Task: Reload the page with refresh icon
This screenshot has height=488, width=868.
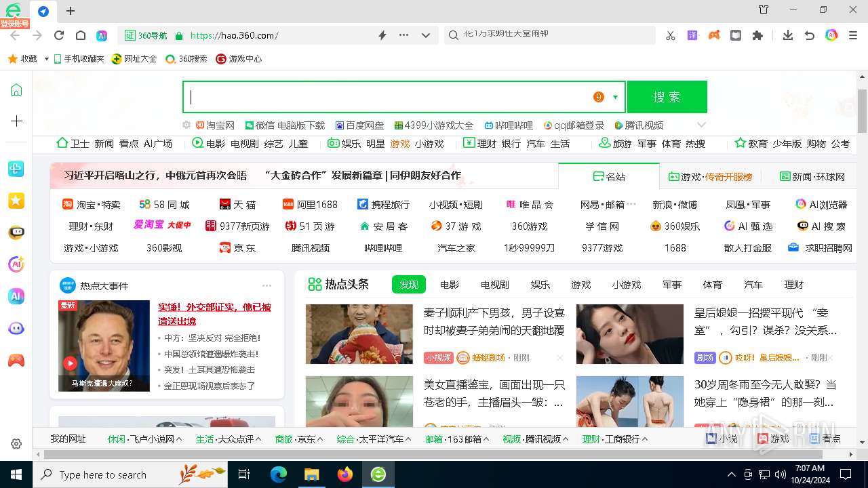Action: (59, 35)
